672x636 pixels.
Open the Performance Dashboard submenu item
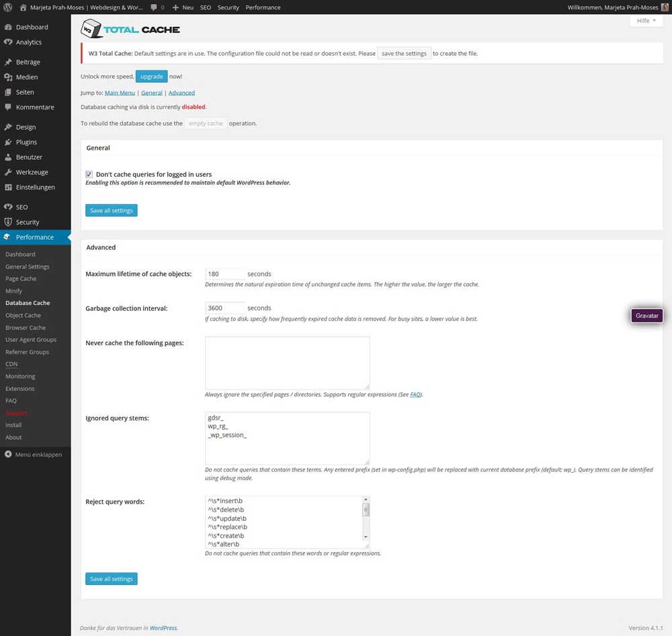21,255
